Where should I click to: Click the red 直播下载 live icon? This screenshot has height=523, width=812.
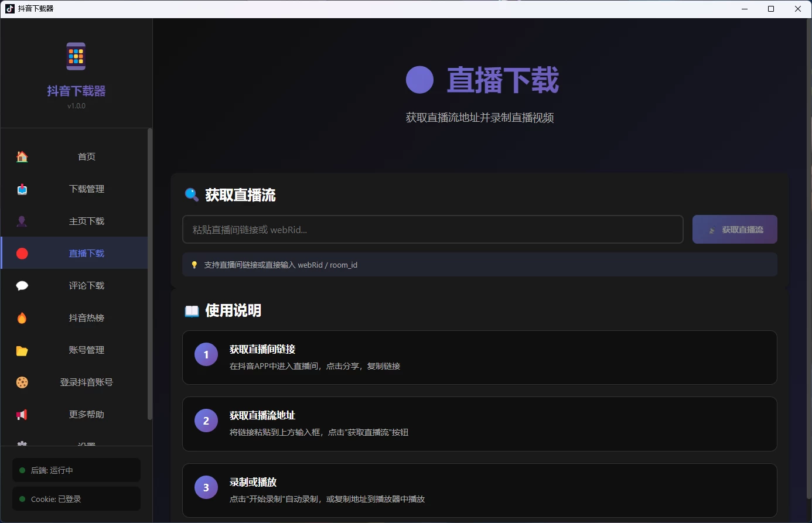coord(22,253)
